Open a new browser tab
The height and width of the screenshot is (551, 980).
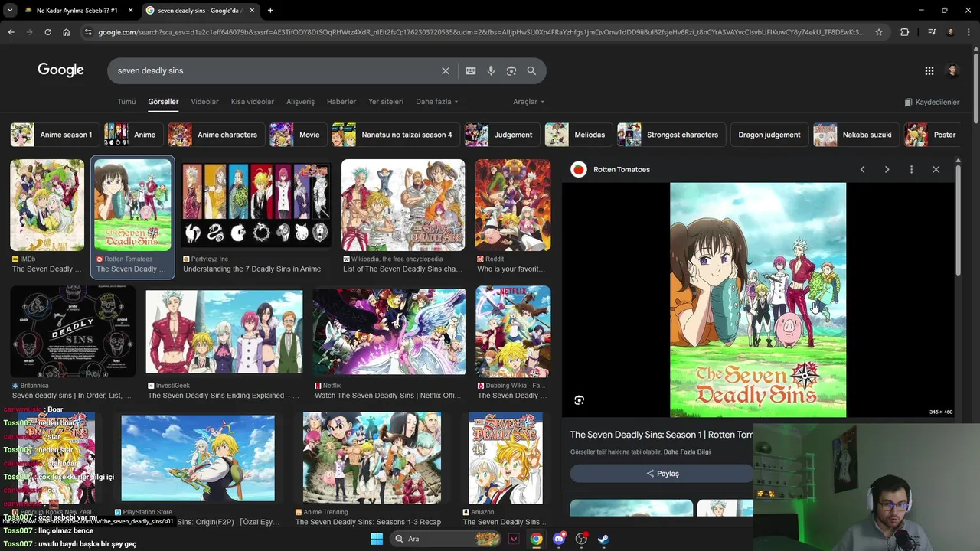coord(270,10)
